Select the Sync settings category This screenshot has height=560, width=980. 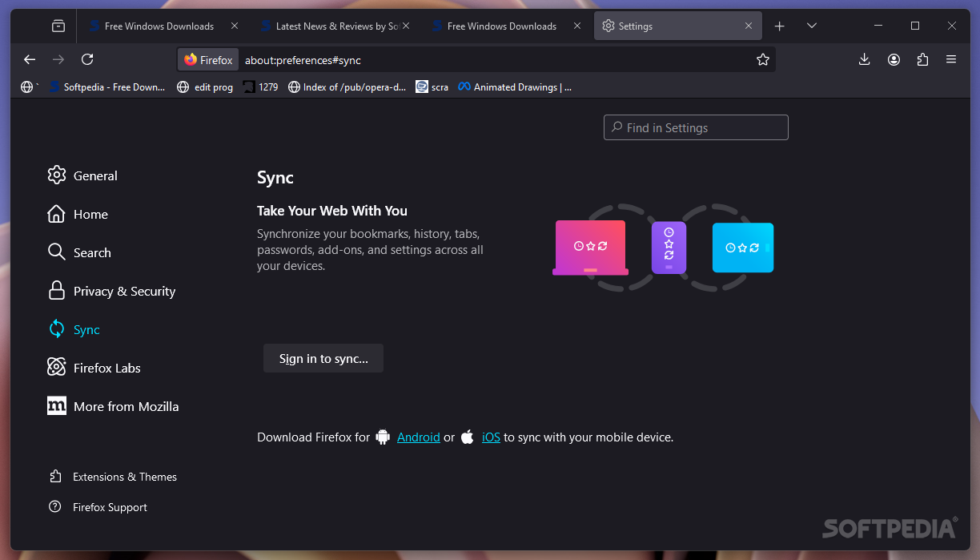point(74,329)
